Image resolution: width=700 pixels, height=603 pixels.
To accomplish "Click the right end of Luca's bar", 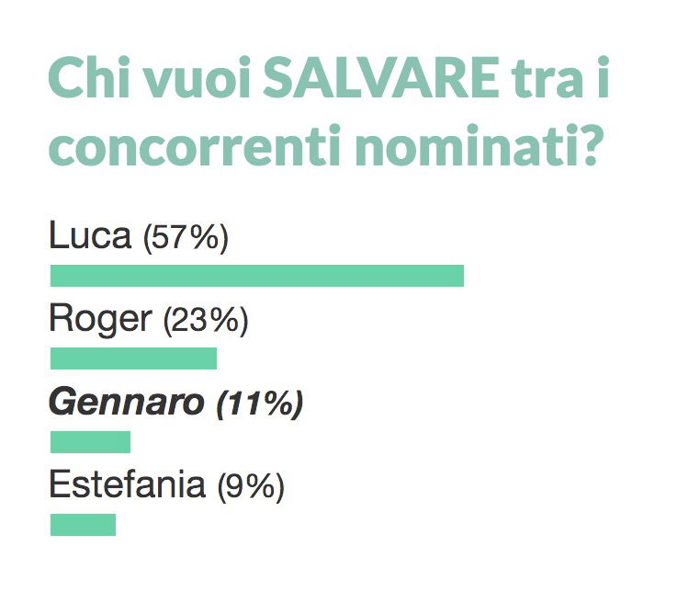I will (460, 276).
